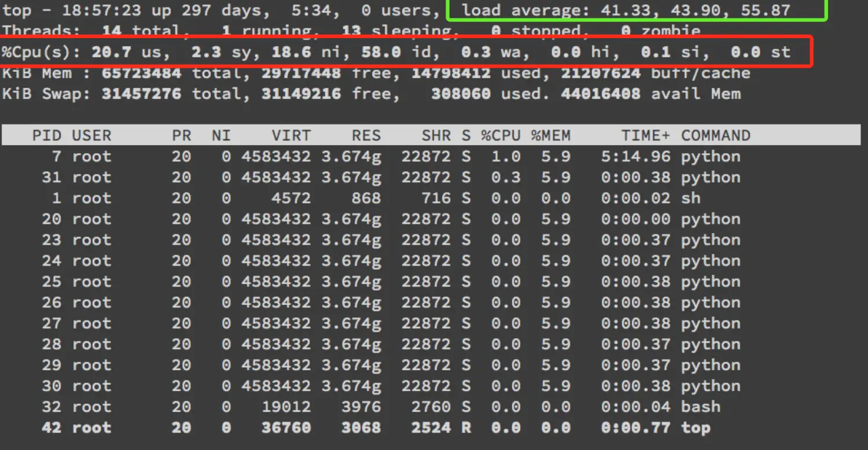Click the swap total value 31457276
This screenshot has height=450, width=868.
pos(142,94)
